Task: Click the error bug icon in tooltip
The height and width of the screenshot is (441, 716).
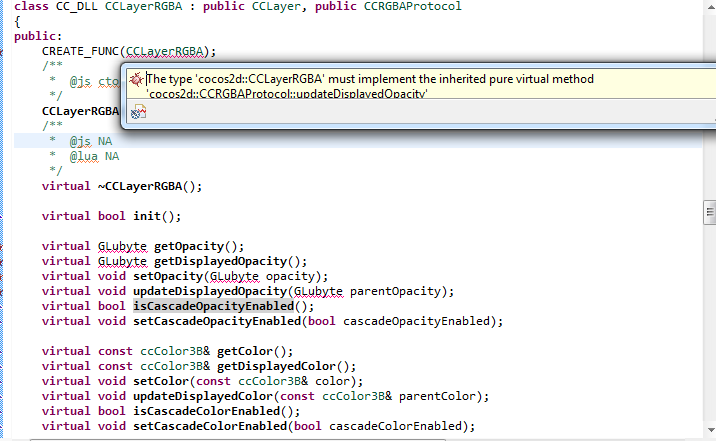Action: (137, 79)
